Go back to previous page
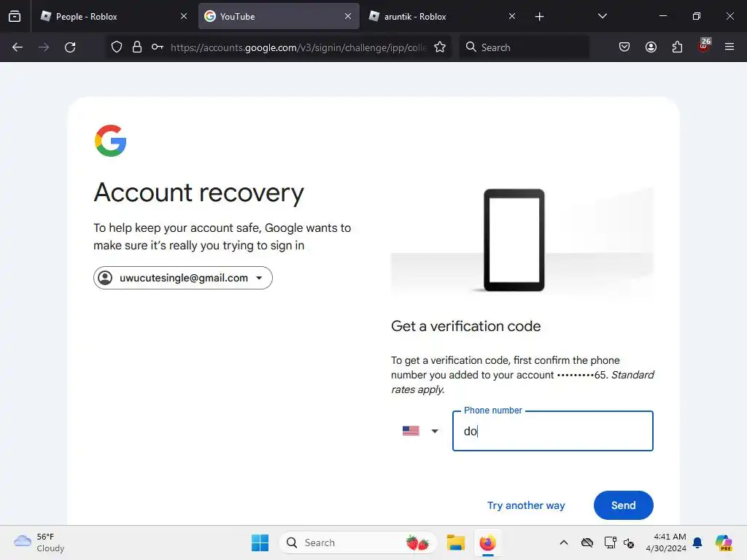This screenshot has height=560, width=747. (18, 47)
